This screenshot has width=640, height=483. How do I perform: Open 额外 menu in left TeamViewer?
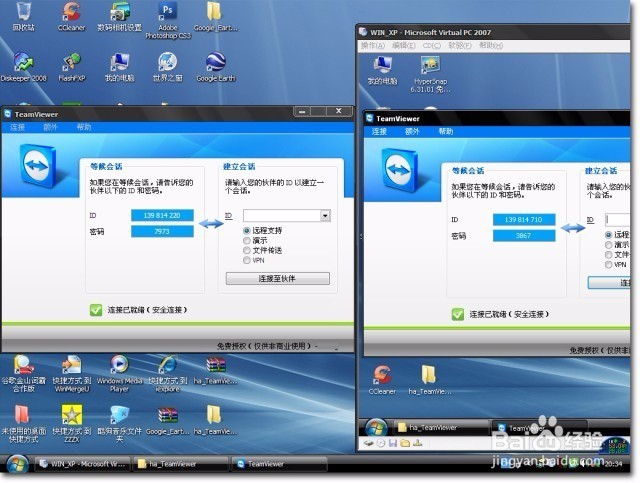pyautogui.click(x=51, y=127)
